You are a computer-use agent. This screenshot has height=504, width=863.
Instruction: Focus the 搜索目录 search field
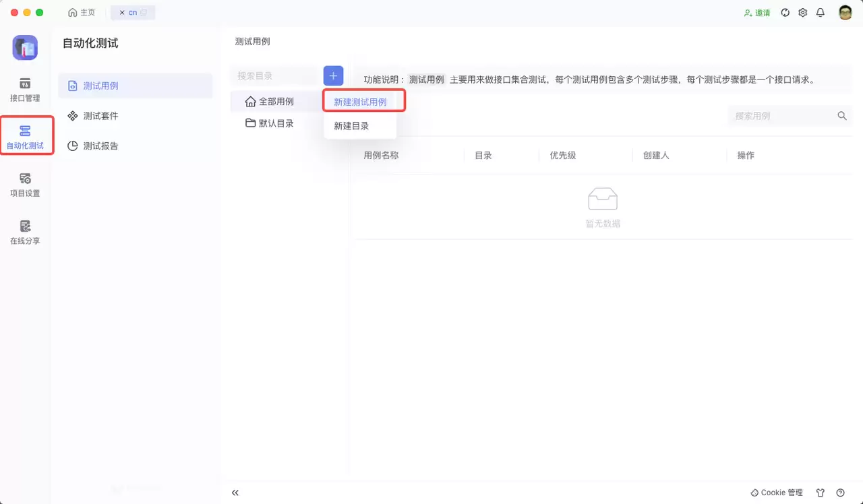(274, 75)
